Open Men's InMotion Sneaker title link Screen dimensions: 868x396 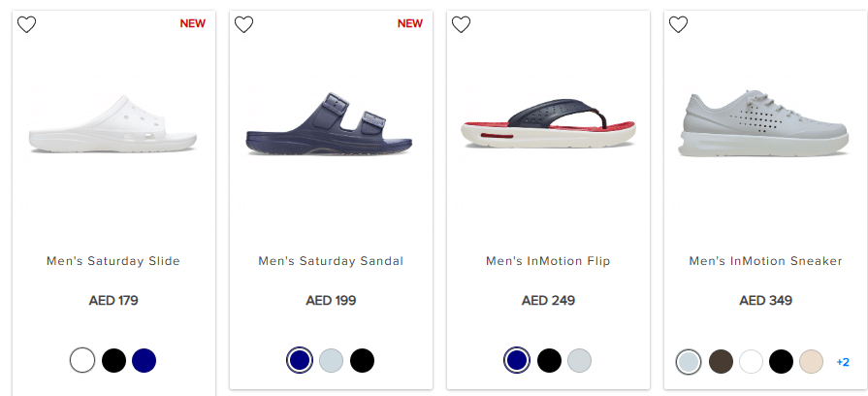point(765,261)
